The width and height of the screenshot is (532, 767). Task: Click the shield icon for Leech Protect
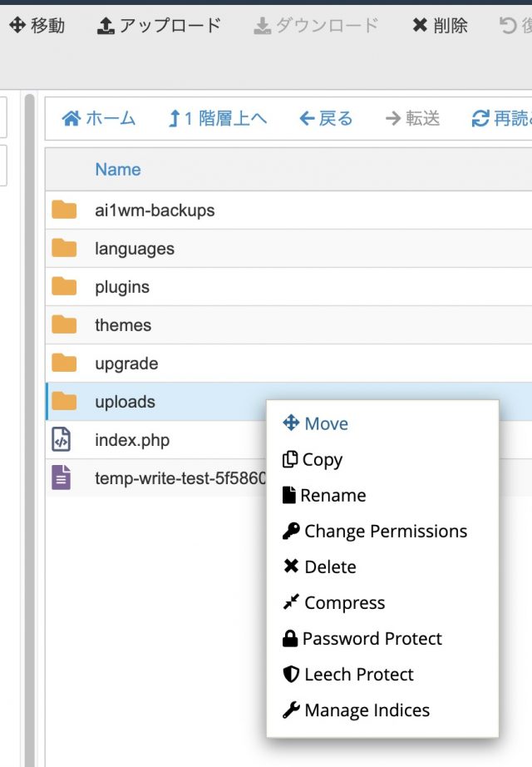coord(291,674)
